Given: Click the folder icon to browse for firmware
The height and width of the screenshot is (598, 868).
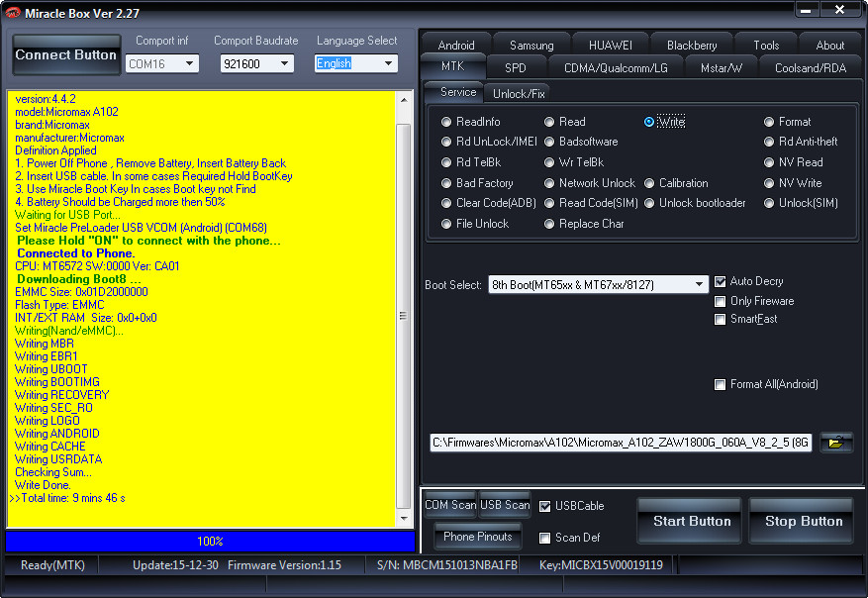Looking at the screenshot, I should (835, 443).
